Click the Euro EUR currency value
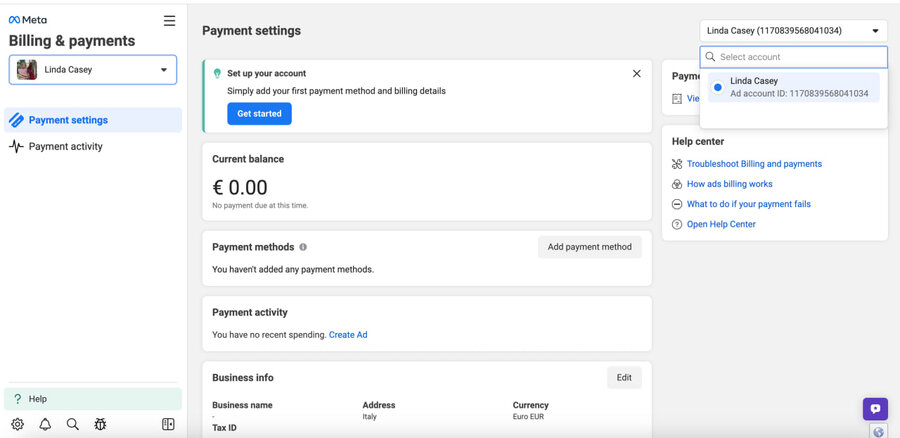The image size is (900, 438). pyautogui.click(x=528, y=417)
